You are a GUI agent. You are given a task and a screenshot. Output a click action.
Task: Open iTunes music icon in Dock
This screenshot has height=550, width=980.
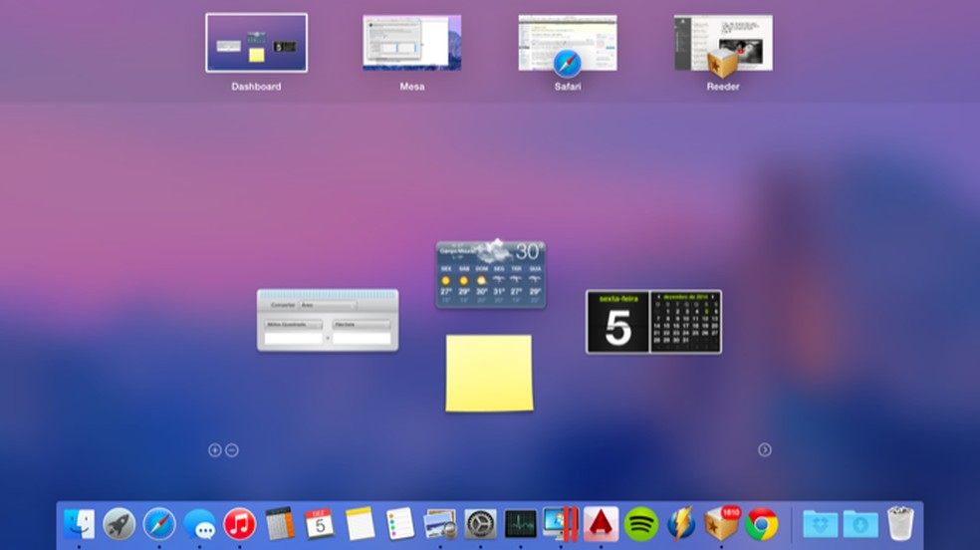point(239,523)
